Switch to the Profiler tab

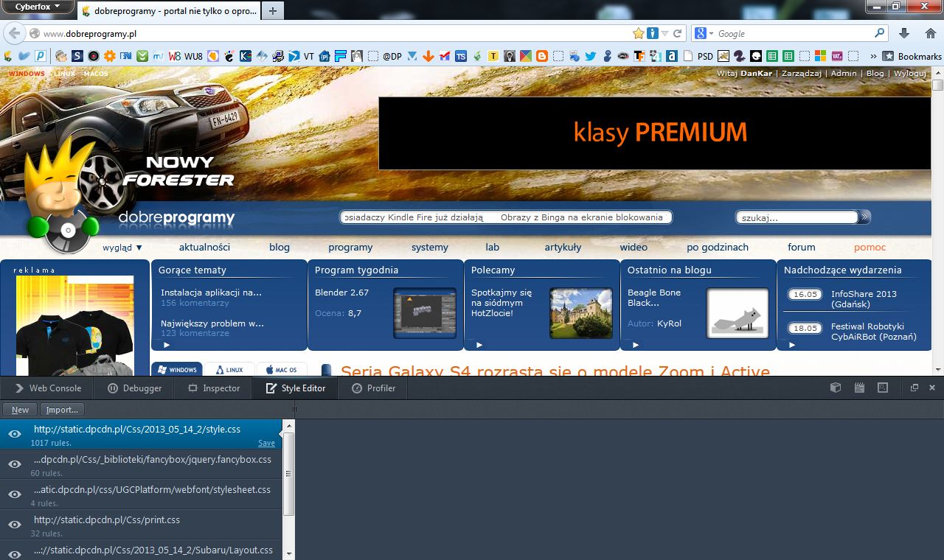(x=374, y=388)
